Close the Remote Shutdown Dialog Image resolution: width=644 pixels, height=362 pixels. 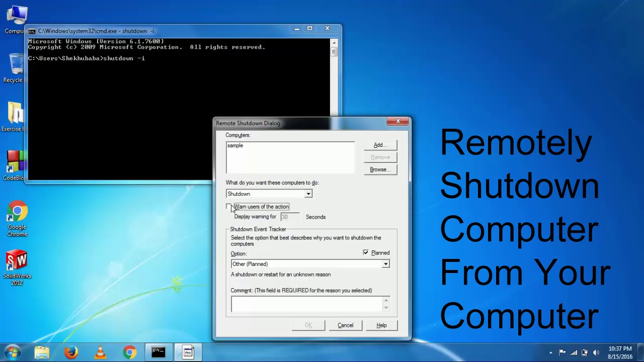(x=398, y=121)
